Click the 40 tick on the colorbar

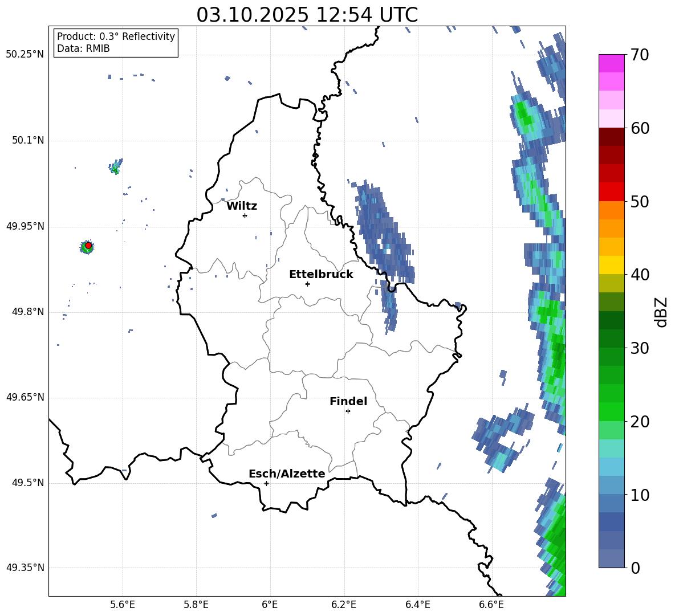coord(640,275)
